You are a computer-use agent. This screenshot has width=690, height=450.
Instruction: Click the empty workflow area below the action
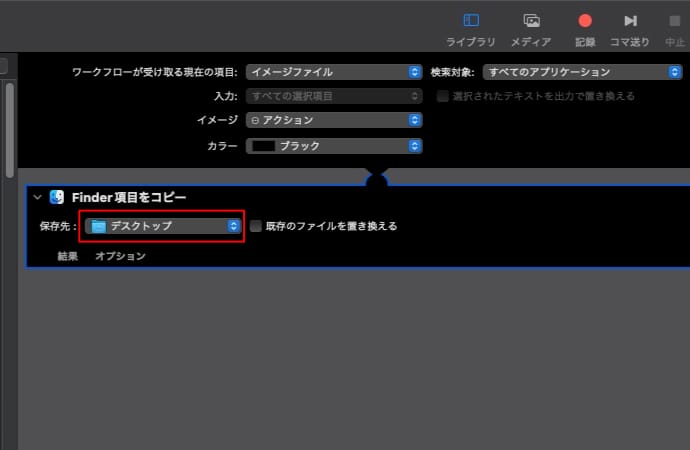tap(350, 360)
